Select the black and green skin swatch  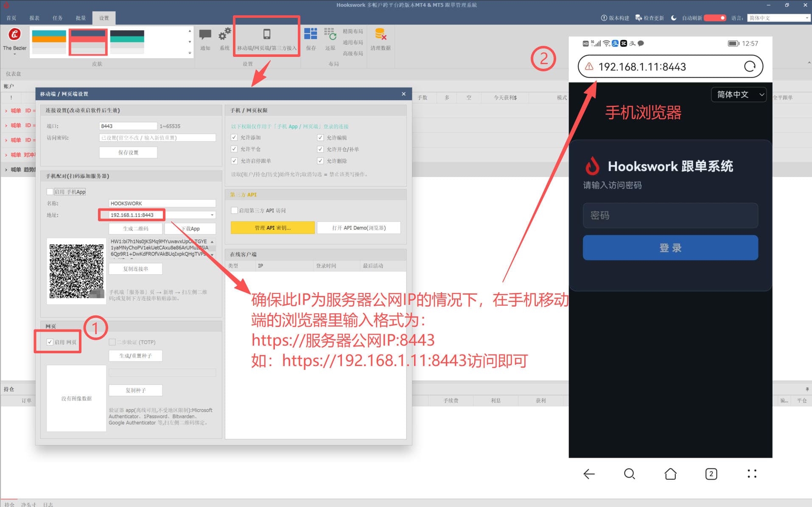pyautogui.click(x=127, y=42)
